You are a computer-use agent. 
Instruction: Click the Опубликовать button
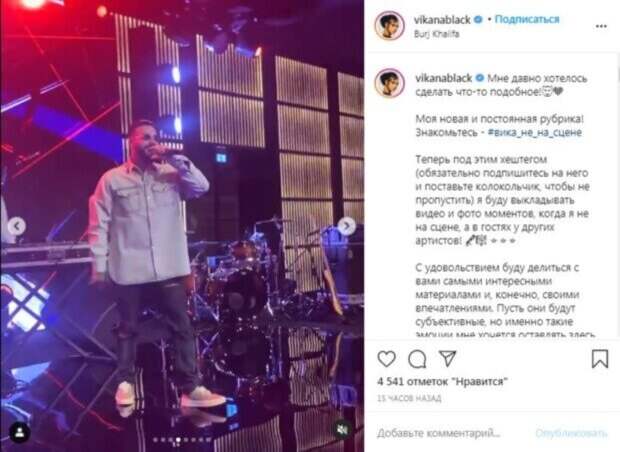[x=571, y=433]
